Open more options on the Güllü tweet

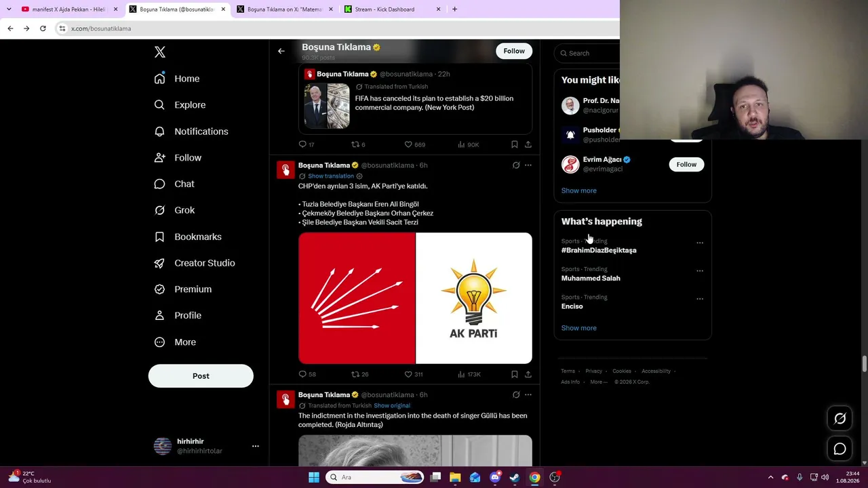tap(528, 394)
